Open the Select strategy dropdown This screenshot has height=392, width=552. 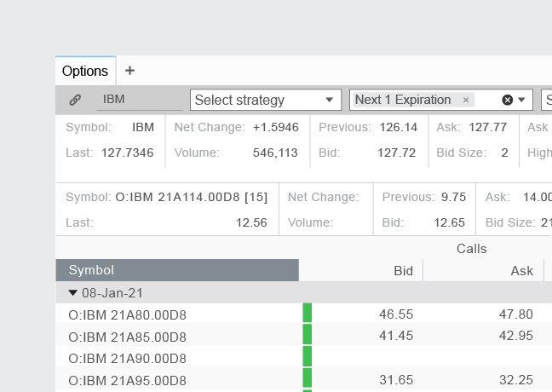266,100
